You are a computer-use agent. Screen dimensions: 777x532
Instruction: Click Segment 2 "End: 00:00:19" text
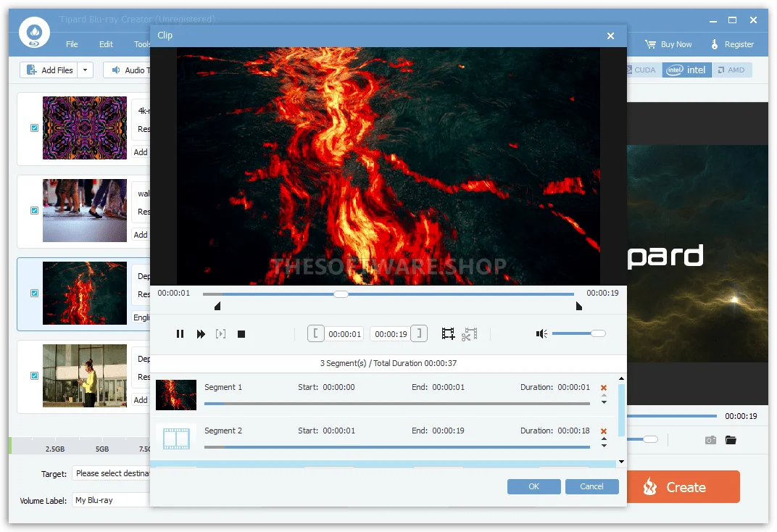point(438,431)
